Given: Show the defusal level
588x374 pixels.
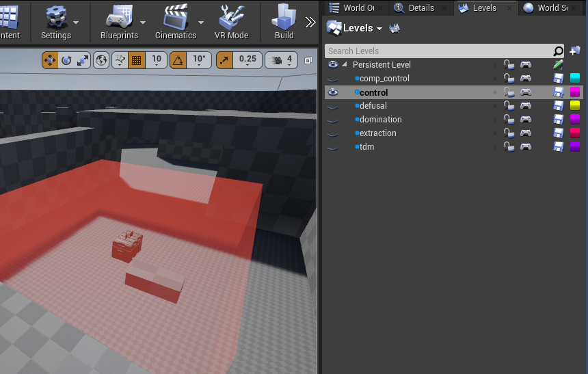Looking at the screenshot, I should coord(332,106).
